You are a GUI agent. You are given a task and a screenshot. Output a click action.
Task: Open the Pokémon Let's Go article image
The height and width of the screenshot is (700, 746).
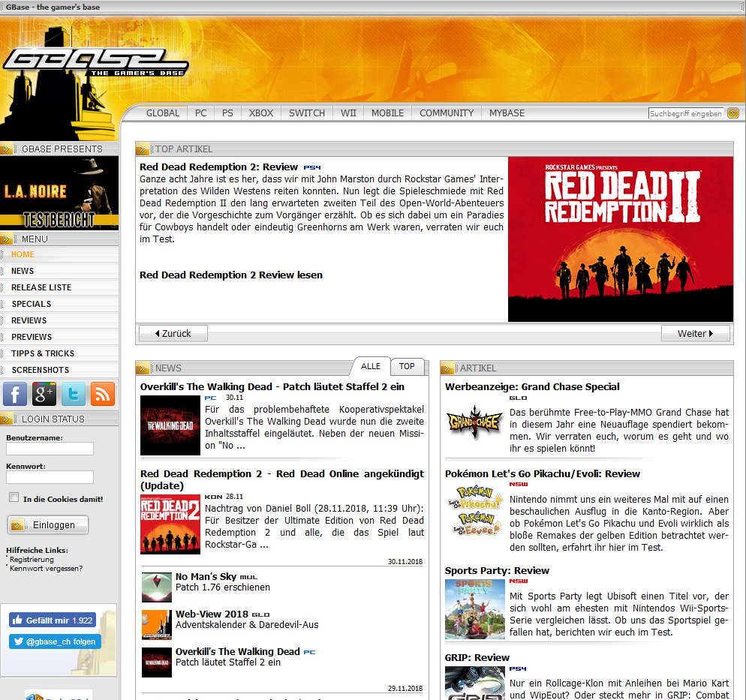(474, 511)
